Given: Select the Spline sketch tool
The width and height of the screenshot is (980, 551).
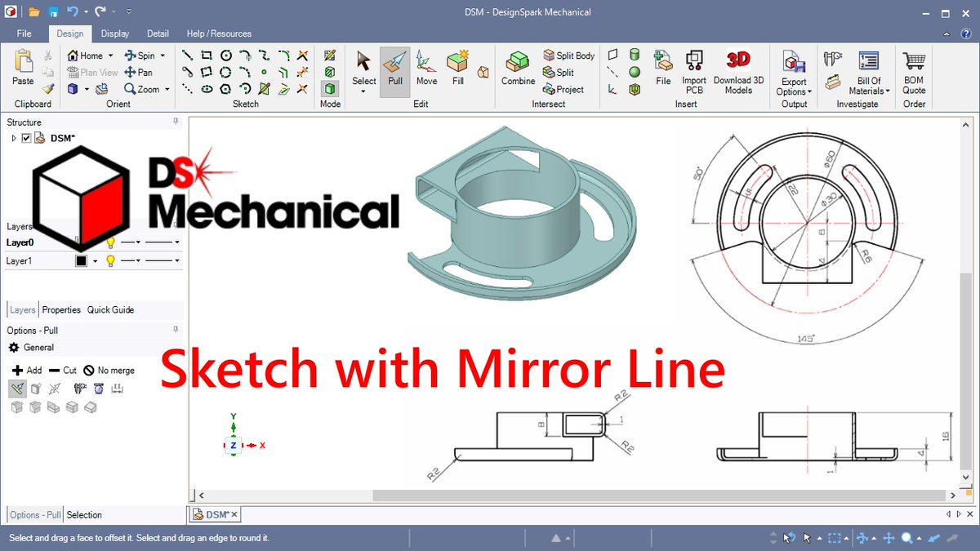Looking at the screenshot, I should 264,56.
